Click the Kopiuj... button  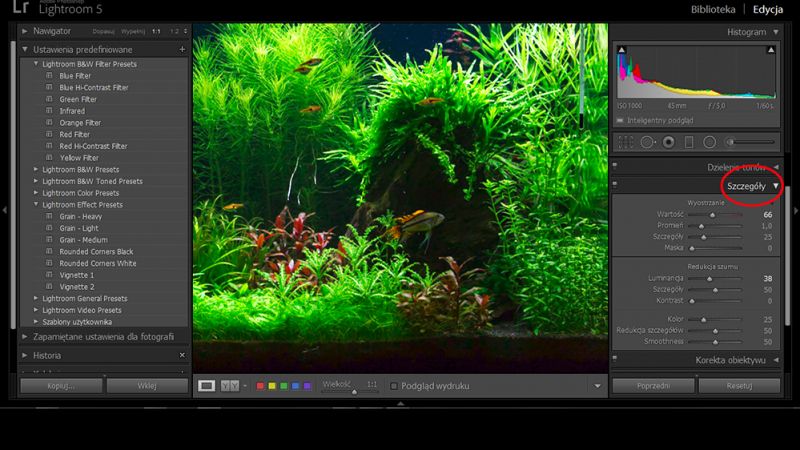(x=61, y=386)
